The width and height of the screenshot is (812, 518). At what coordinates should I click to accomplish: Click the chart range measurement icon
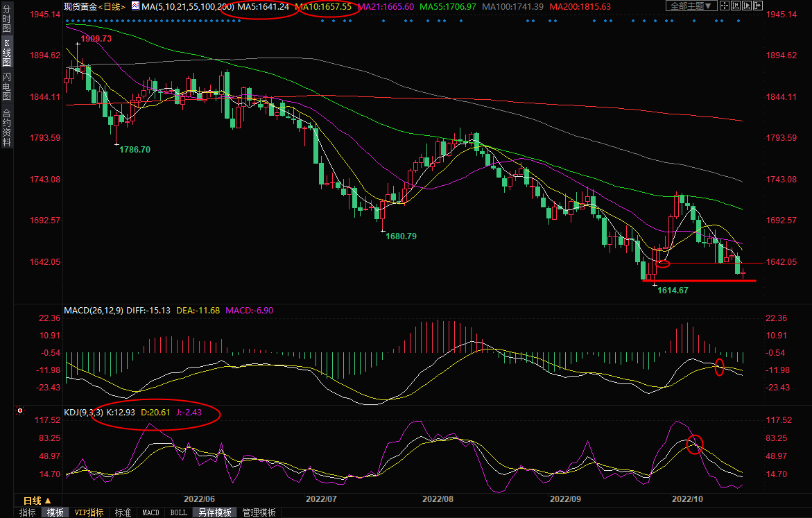pyautogui.click(x=737, y=6)
